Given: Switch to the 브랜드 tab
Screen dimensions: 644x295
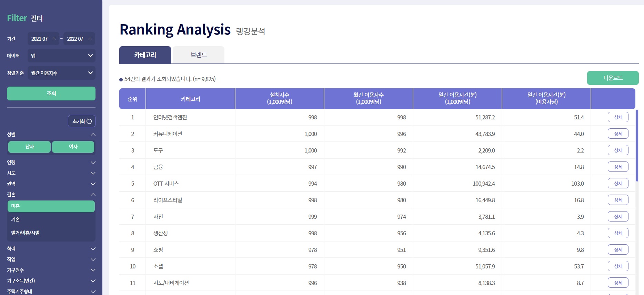Looking at the screenshot, I should 199,55.
